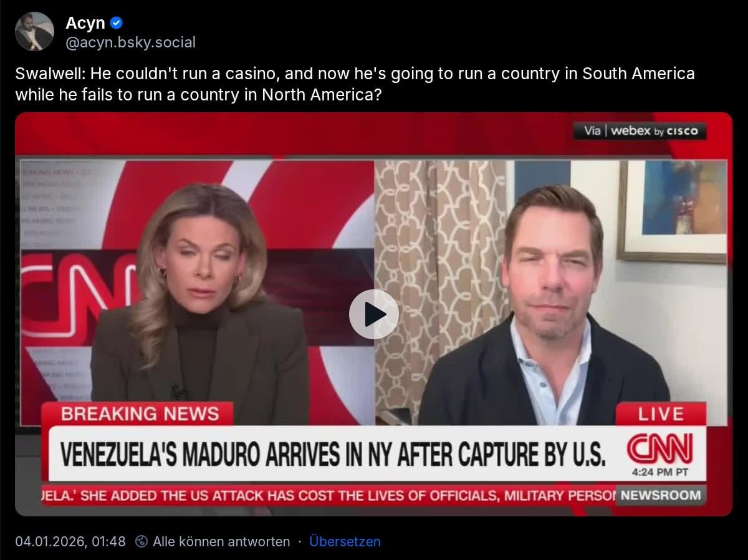Click the 'Via webex by cisco' badge in video
The height and width of the screenshot is (560, 748).
[x=640, y=131]
